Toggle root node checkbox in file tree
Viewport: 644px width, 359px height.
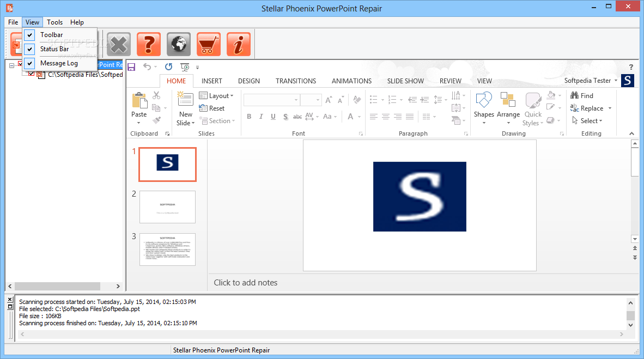tap(20, 64)
